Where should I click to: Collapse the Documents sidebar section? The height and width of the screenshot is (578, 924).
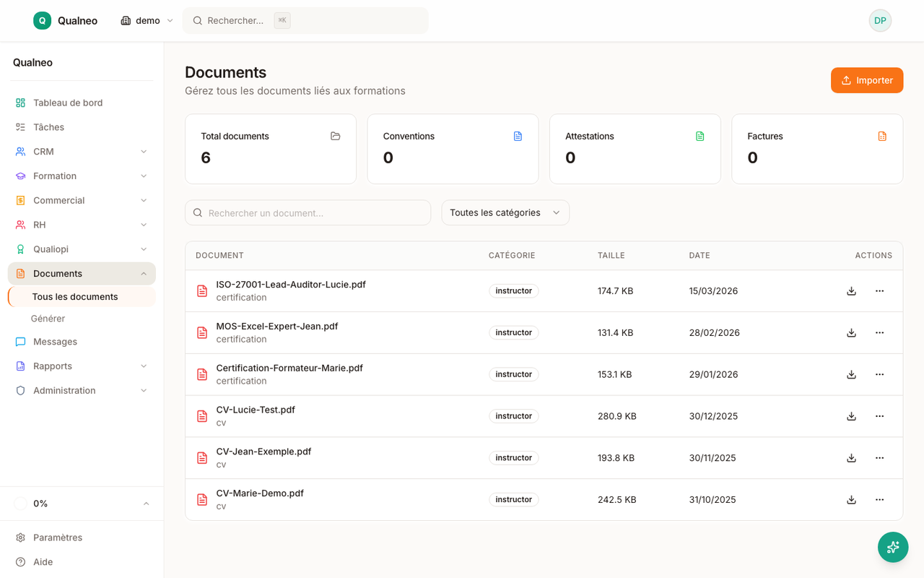[x=82, y=274]
